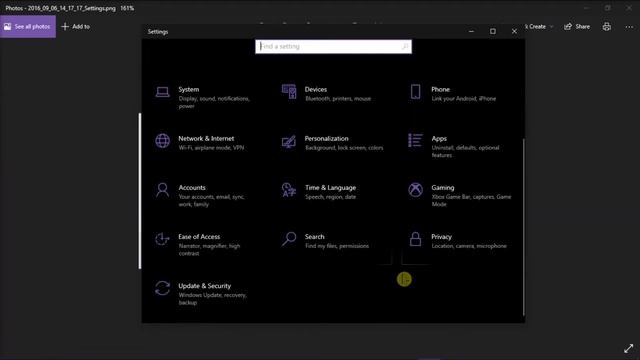Click the Update & Security label
The width and height of the screenshot is (640, 360).
pos(204,286)
